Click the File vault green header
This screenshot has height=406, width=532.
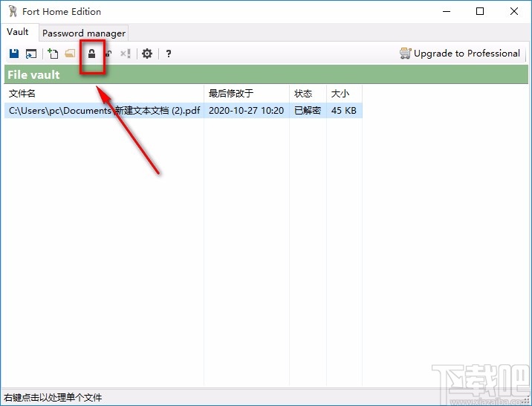266,74
